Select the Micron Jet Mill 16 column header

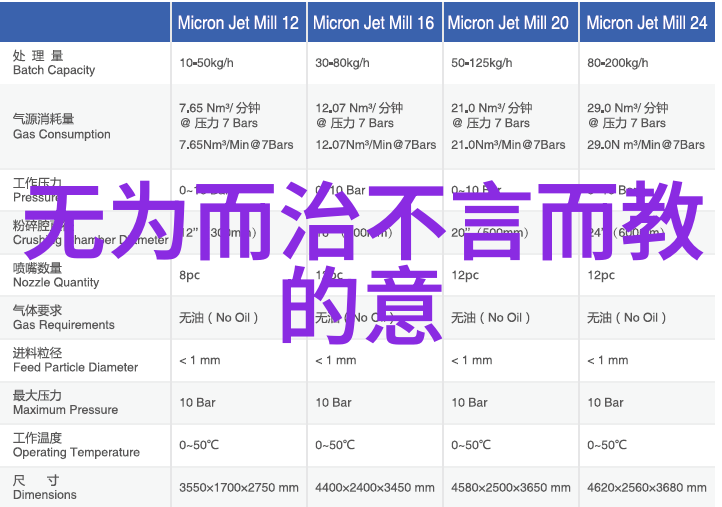[373, 23]
